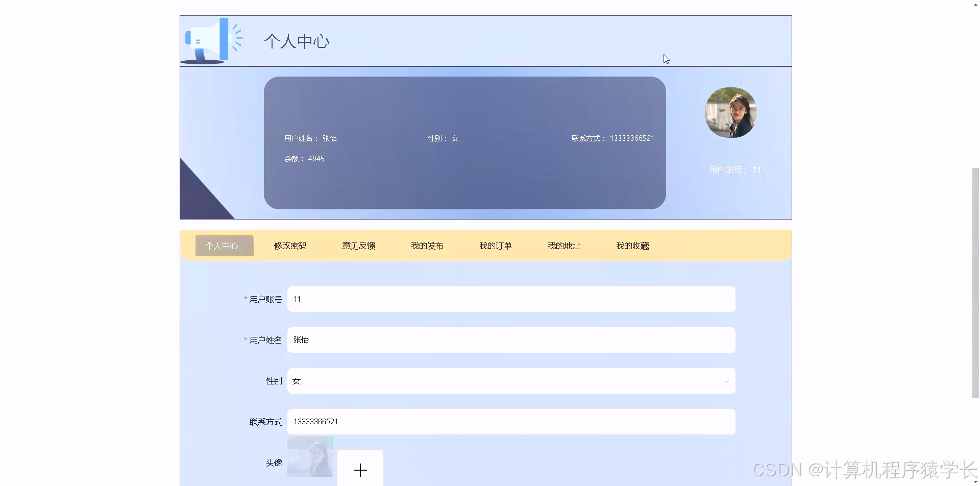Select the 我的地址 tab
The height and width of the screenshot is (486, 980).
click(564, 246)
